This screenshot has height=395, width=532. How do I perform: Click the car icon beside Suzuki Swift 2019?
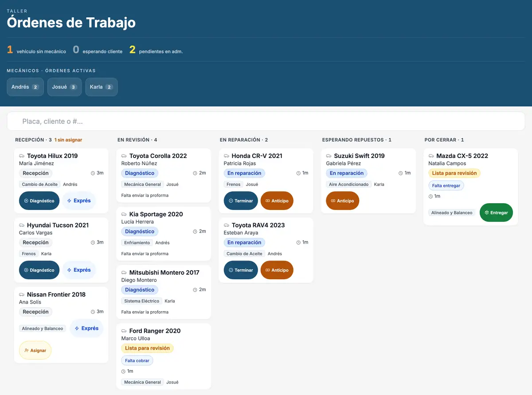click(x=329, y=156)
